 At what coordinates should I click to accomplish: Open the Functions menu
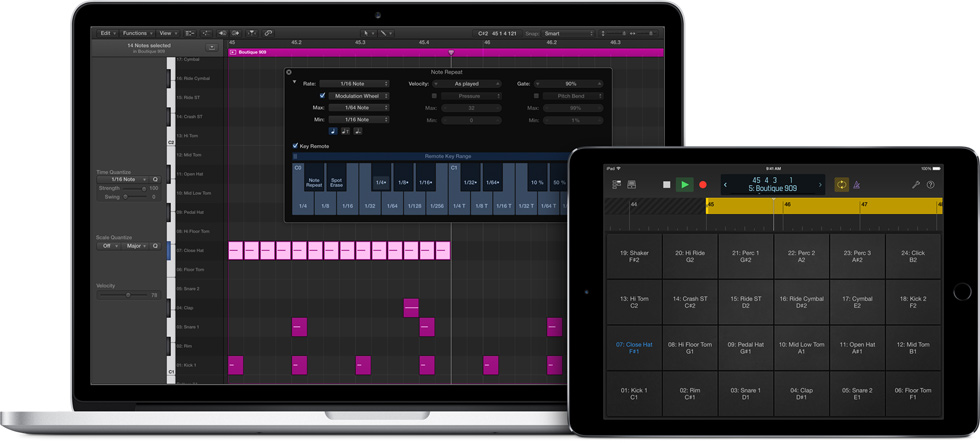[137, 33]
